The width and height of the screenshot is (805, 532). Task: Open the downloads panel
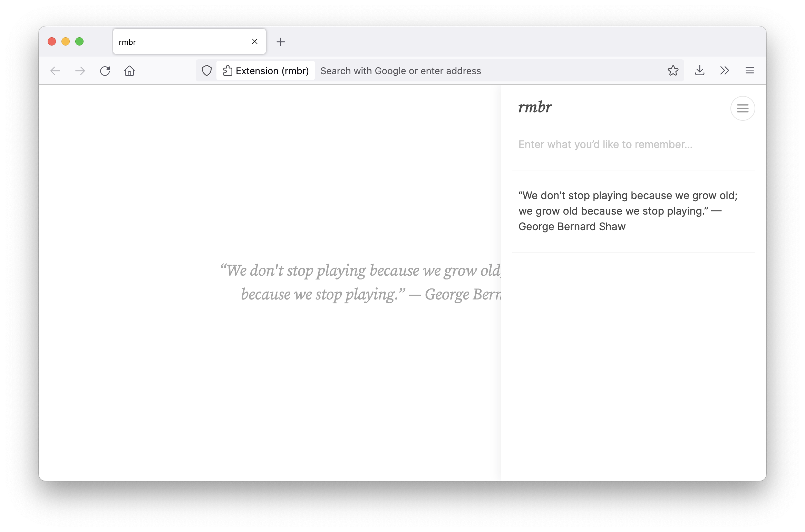click(700, 71)
